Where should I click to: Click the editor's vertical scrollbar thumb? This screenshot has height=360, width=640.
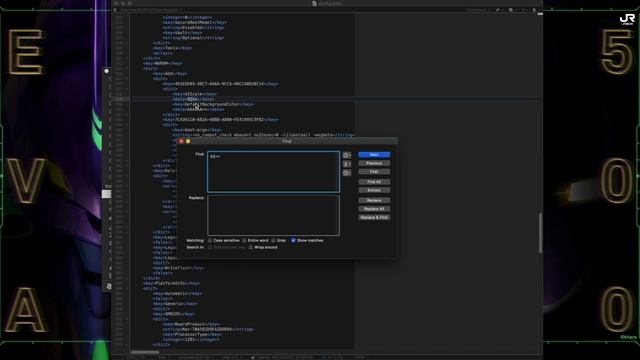[540, 233]
